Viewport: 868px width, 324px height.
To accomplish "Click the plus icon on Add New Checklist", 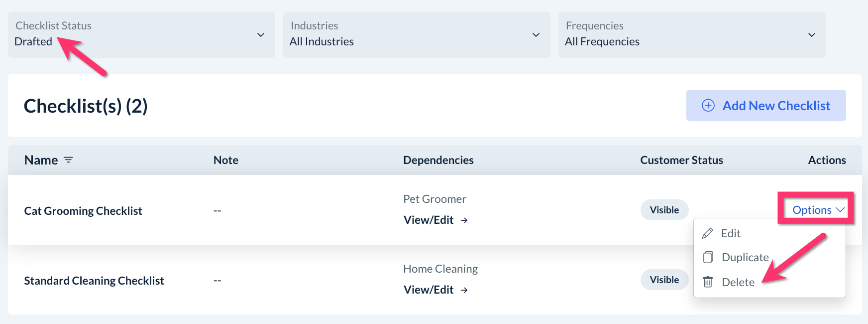I will (x=708, y=106).
